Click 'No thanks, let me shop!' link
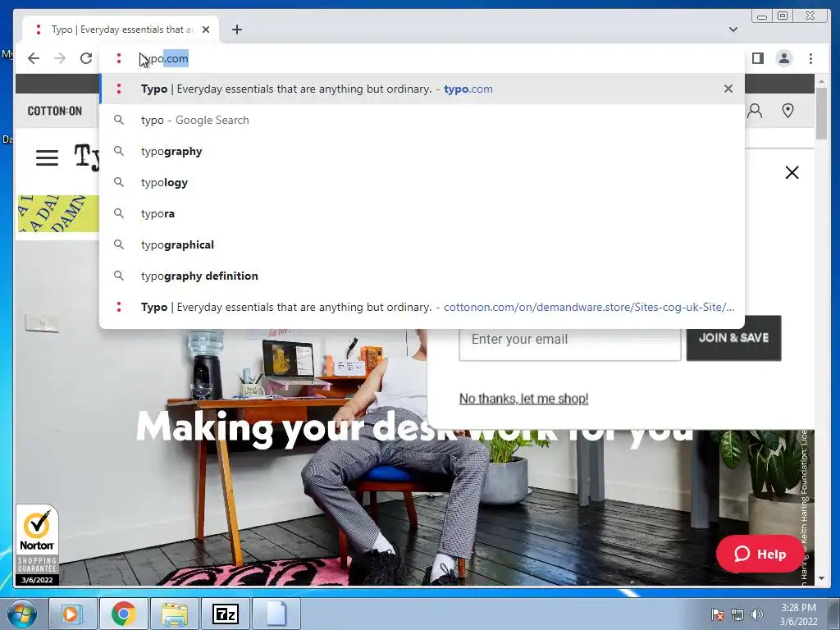This screenshot has width=840, height=630. [x=523, y=399]
